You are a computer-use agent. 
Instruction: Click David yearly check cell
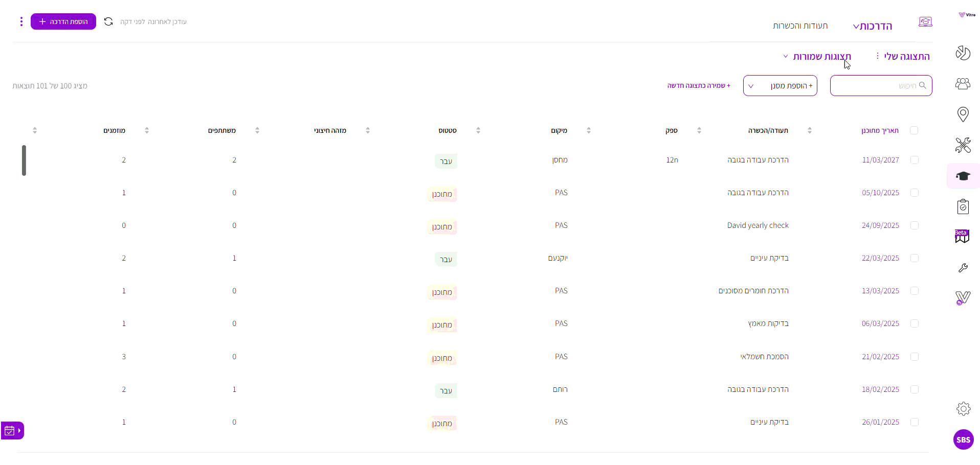click(x=758, y=225)
